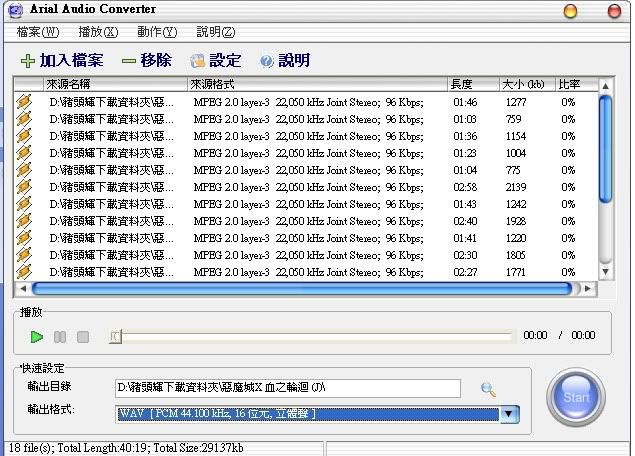Viewport: 635px width, 456px height.
Task: Click the blue Start convert button
Action: point(576,397)
